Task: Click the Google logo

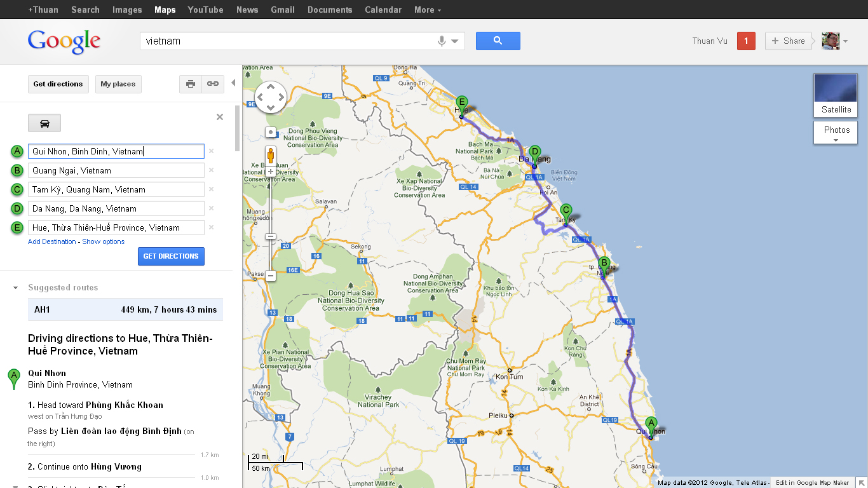Action: [64, 42]
